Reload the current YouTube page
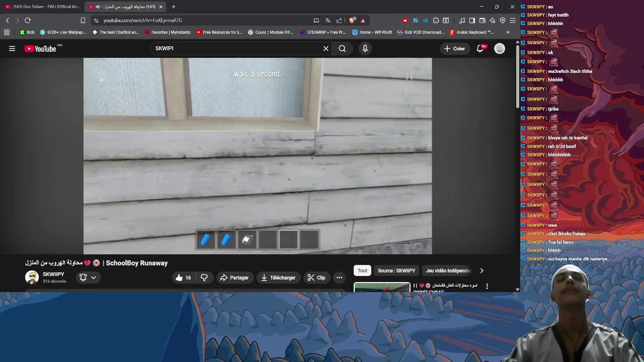This screenshot has width=644, height=362. 28,20
